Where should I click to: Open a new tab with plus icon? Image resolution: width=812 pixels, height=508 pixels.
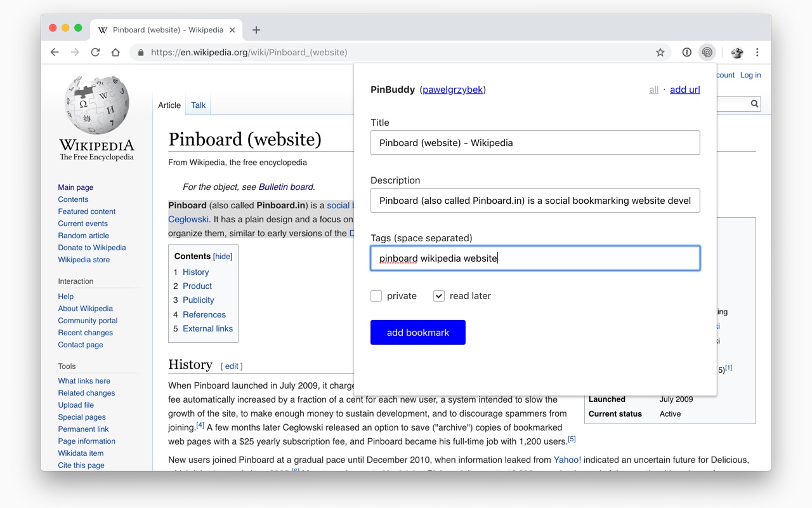coord(256,30)
